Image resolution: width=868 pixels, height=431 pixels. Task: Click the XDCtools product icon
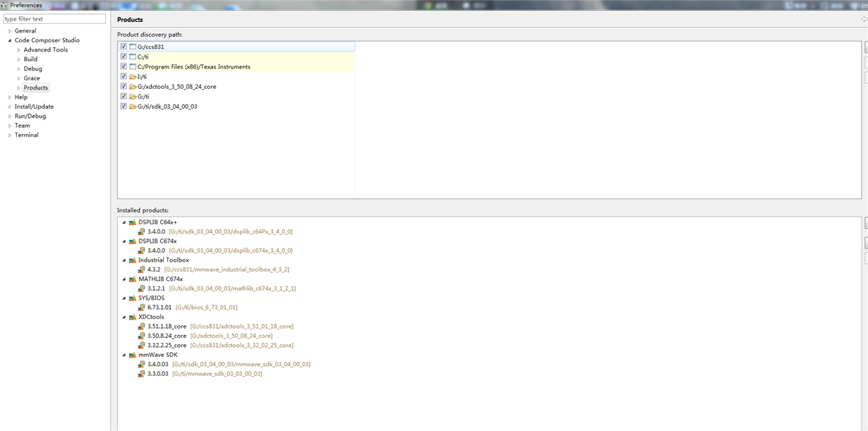(133, 317)
